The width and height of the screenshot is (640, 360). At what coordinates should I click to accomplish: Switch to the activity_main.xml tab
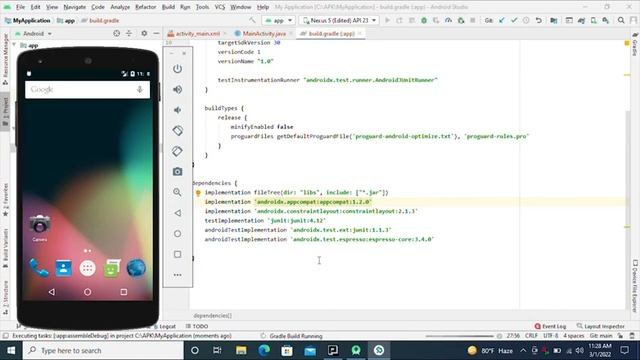[x=197, y=33]
